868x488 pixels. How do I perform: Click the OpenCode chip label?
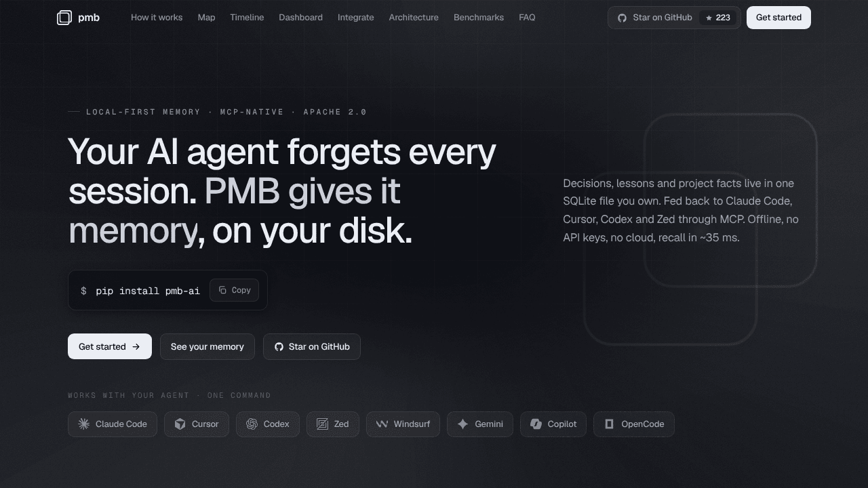point(643,424)
